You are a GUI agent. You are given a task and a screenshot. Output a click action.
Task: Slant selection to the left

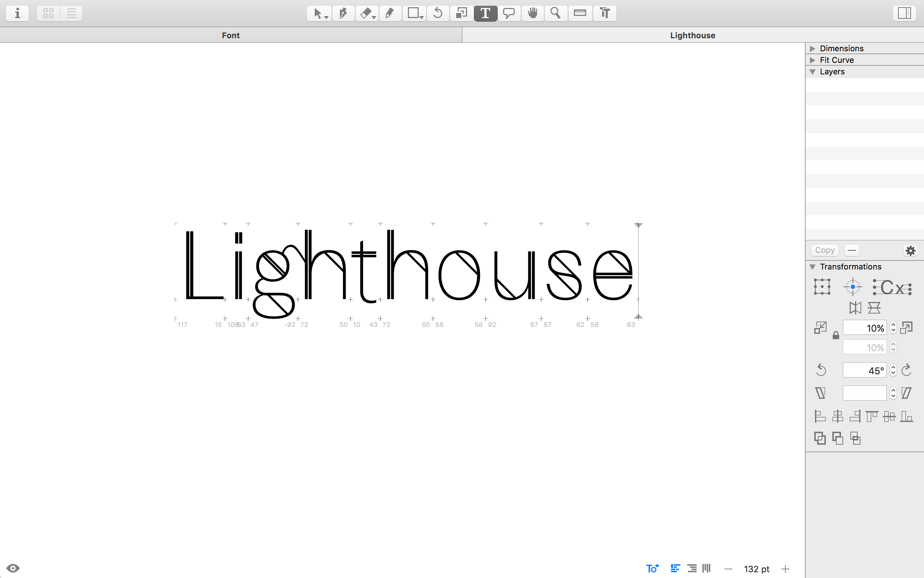820,393
